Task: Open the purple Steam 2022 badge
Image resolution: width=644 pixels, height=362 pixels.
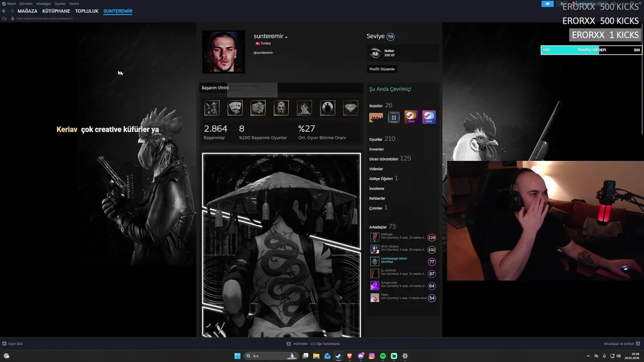Action: pyautogui.click(x=429, y=117)
